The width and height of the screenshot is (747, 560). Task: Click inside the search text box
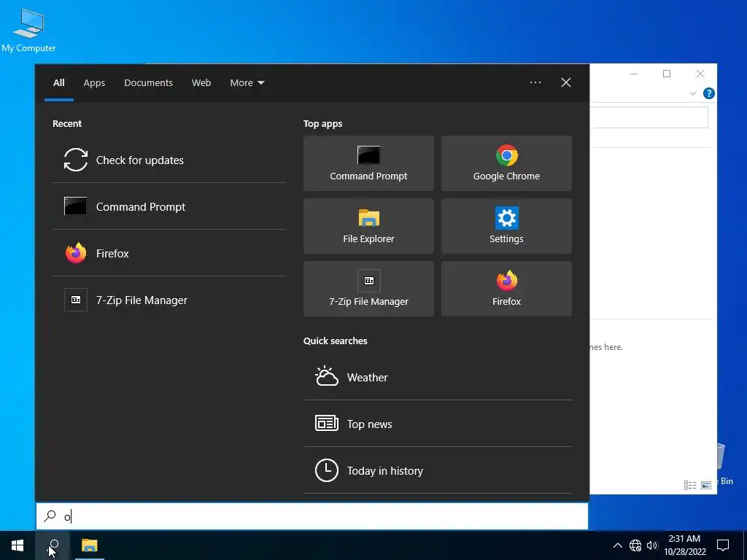[x=312, y=516]
